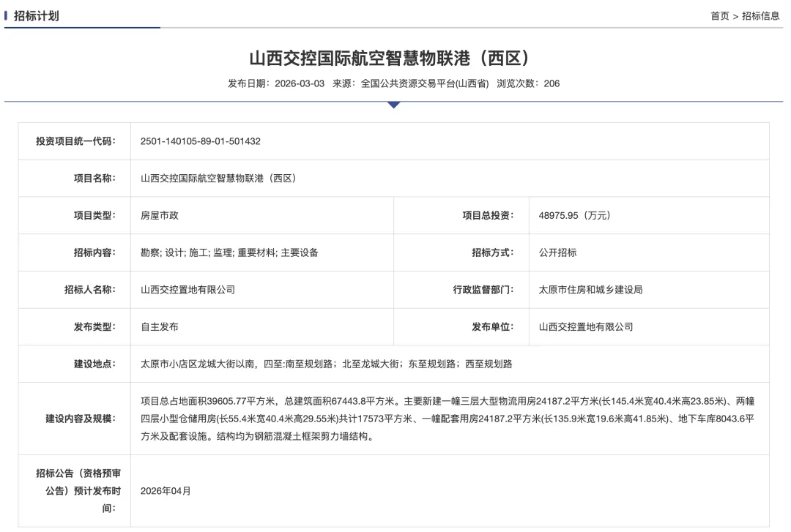
Task: Click the 招标公告（资格预审公告）预计发布时间 label
Action: pos(78,490)
